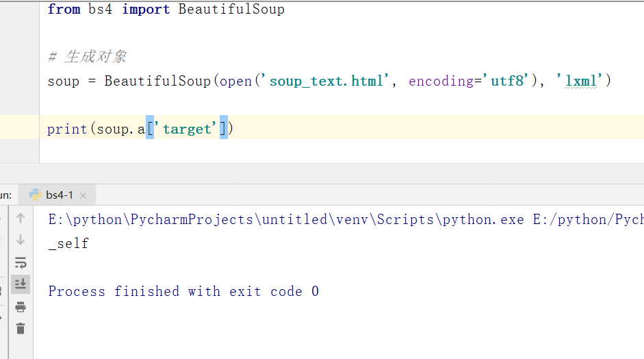This screenshot has height=359, width=644.
Task: Click the soup variable on the assignment line
Action: tap(63, 81)
